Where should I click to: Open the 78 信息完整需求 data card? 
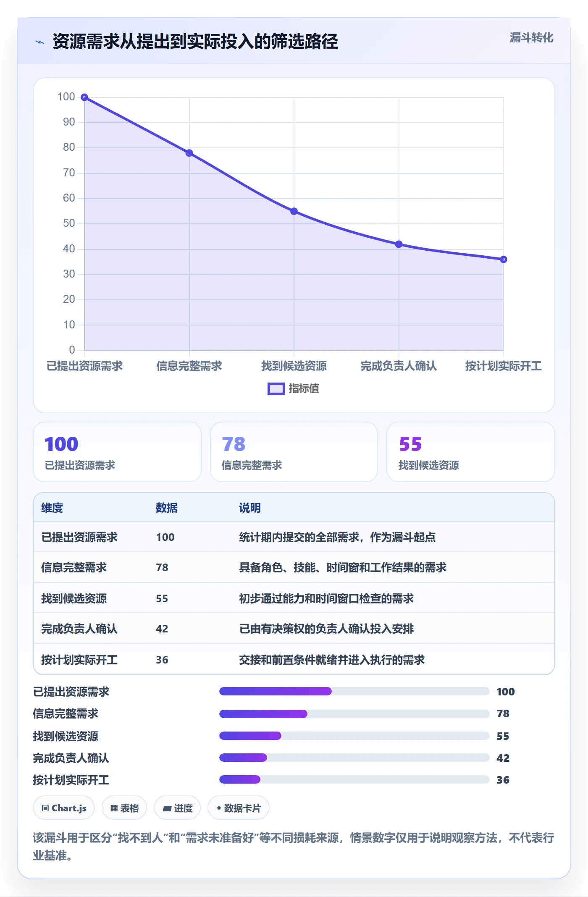point(294,452)
